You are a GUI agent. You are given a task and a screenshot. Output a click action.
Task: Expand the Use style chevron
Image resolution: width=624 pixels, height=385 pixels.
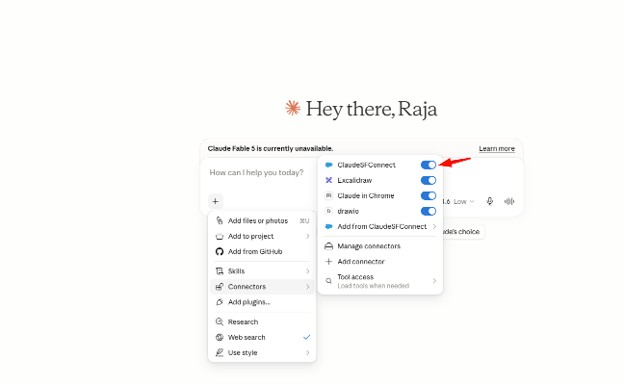[x=308, y=352]
